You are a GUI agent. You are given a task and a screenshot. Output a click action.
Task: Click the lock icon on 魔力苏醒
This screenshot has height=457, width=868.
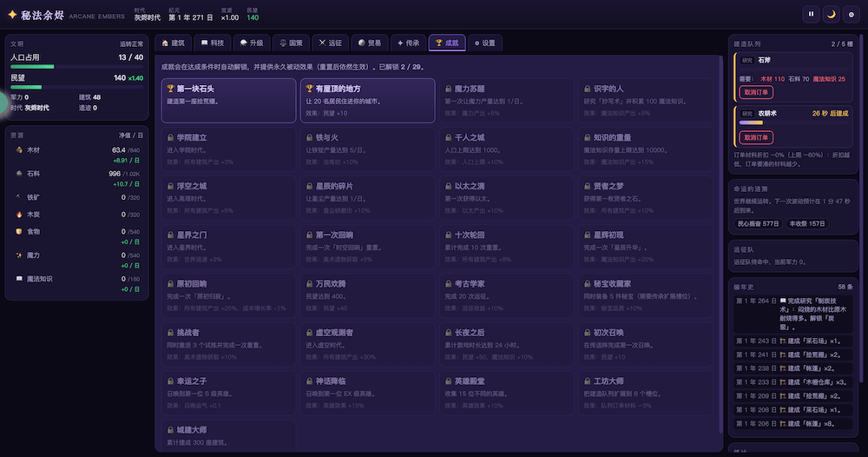pos(449,89)
